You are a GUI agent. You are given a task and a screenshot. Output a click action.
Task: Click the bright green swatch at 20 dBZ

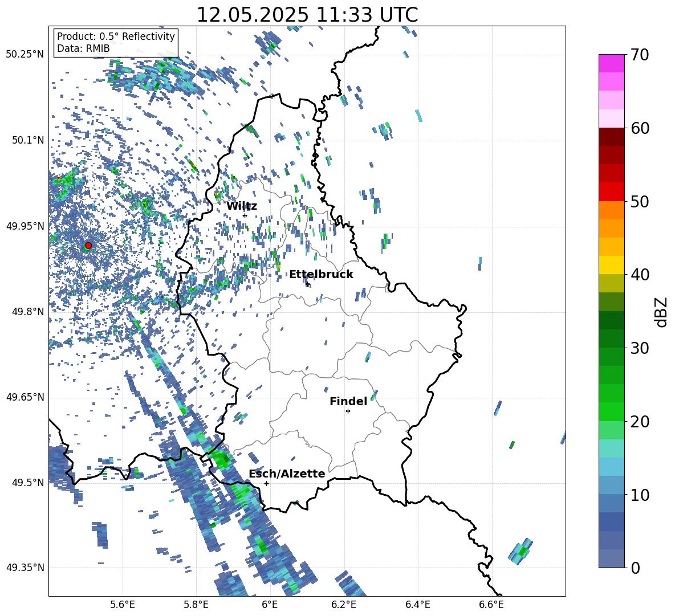pos(611,411)
